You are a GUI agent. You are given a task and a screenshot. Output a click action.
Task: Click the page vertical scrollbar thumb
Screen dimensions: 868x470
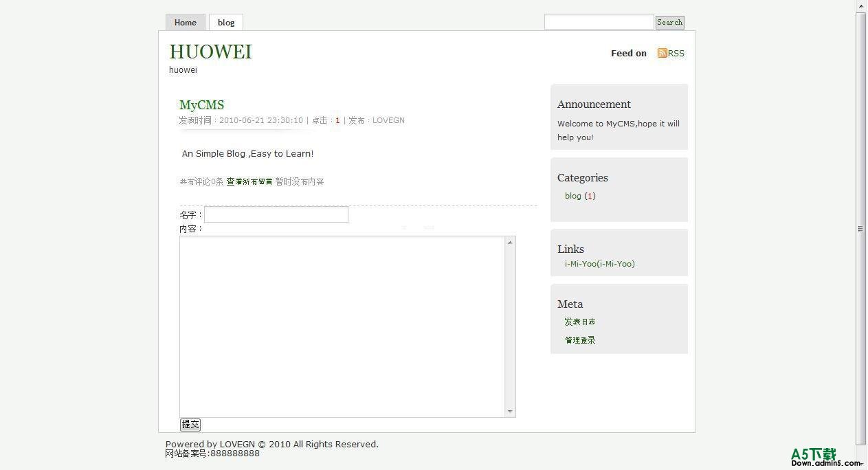[860, 228]
